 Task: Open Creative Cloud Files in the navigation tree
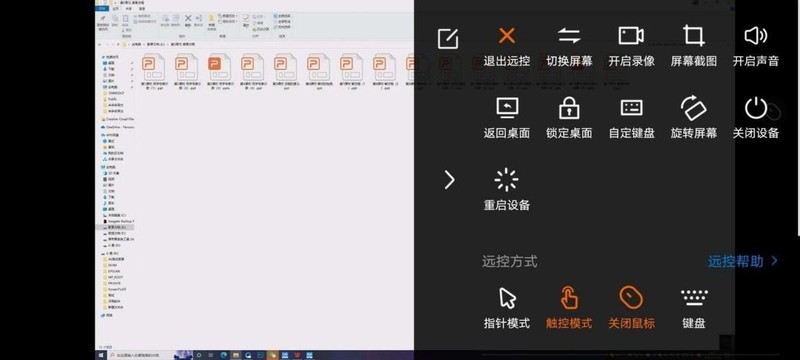tap(118, 119)
